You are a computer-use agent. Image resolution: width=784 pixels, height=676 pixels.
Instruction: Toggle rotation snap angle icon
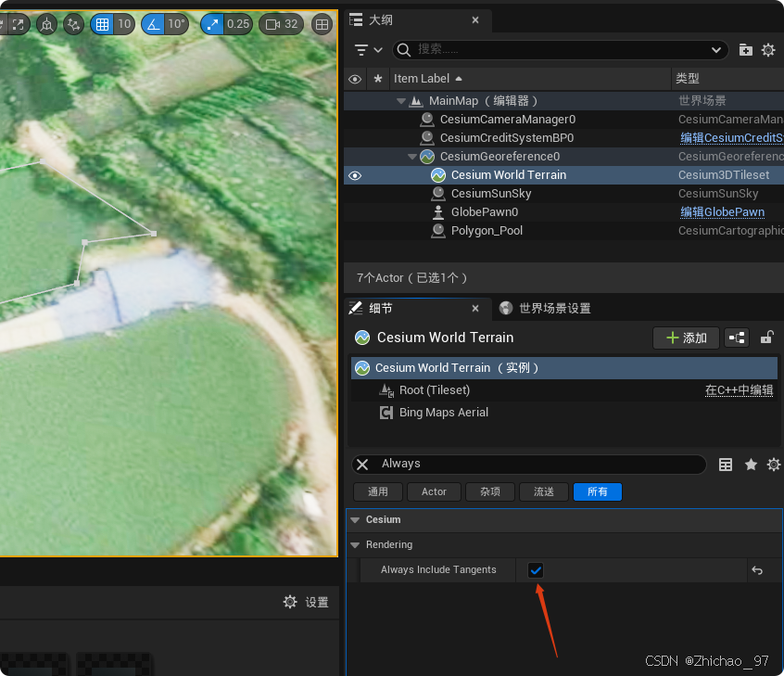[154, 24]
